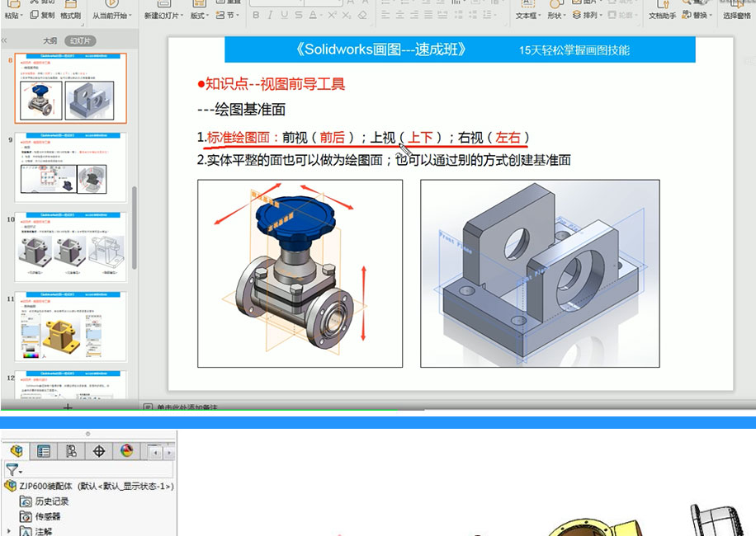This screenshot has height=536, width=756.
Task: Click the bullets list icon
Action: tap(385, 2)
